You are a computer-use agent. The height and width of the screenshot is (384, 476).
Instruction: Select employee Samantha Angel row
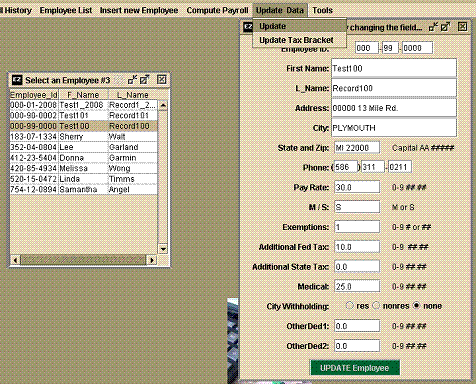(83, 189)
